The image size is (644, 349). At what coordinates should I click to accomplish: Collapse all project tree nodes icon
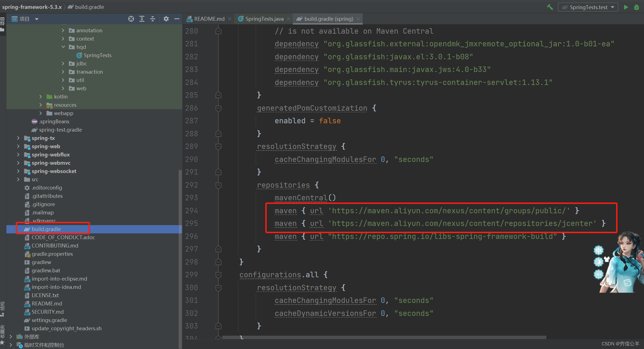[153, 19]
